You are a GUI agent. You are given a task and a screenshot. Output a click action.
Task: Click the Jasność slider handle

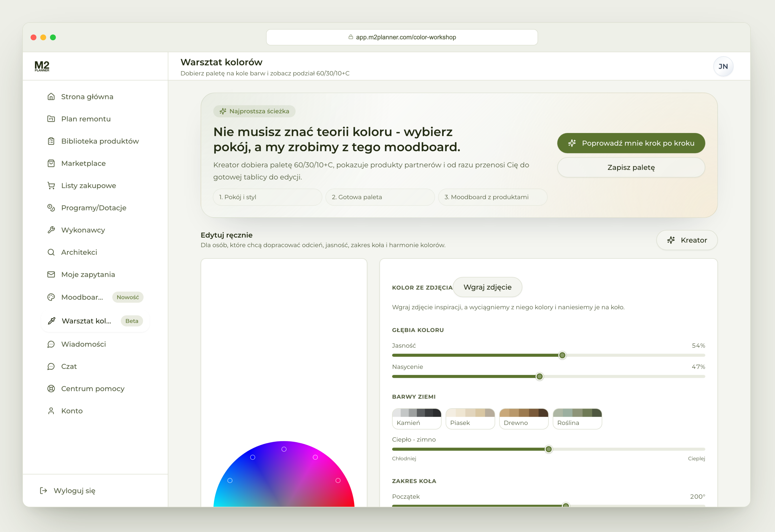pyautogui.click(x=562, y=355)
